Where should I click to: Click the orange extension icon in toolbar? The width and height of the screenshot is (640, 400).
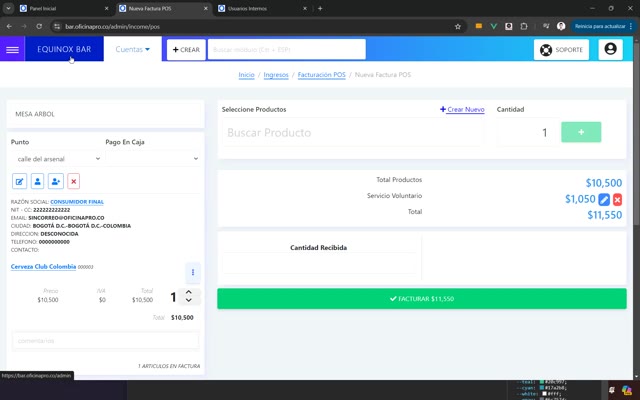[479, 26]
